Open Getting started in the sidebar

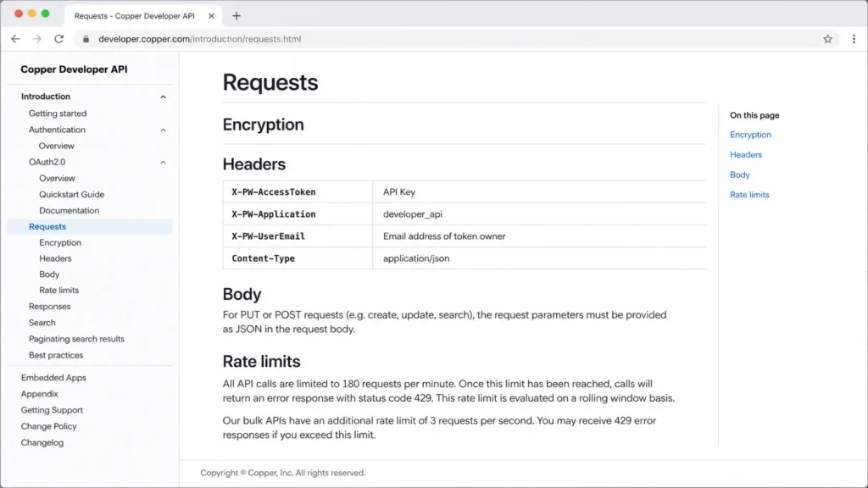(58, 114)
